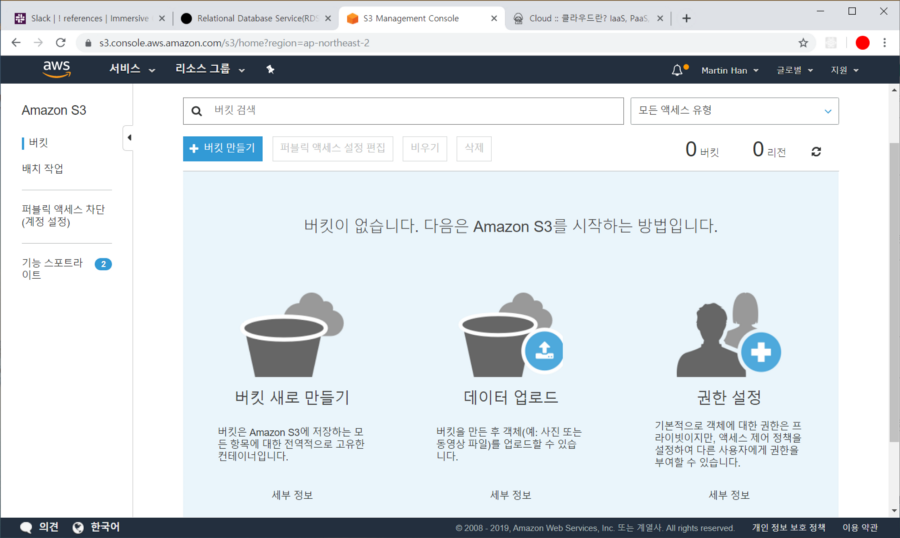Click the 0 리전 count
The height and width of the screenshot is (538, 900).
769,150
